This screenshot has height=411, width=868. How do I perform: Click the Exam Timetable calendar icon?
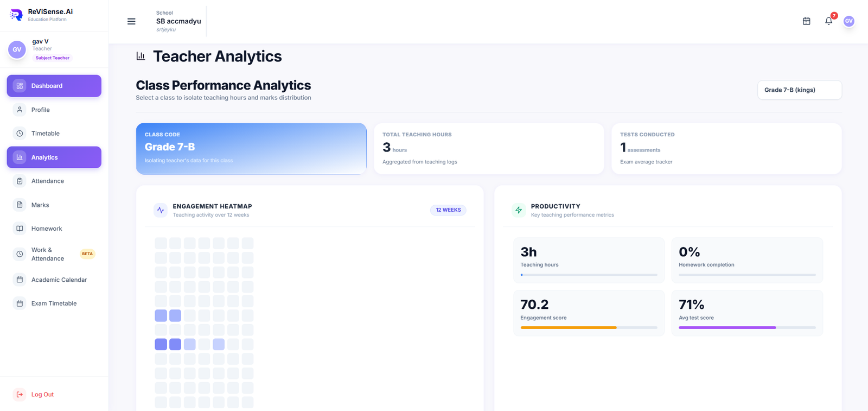tap(20, 303)
